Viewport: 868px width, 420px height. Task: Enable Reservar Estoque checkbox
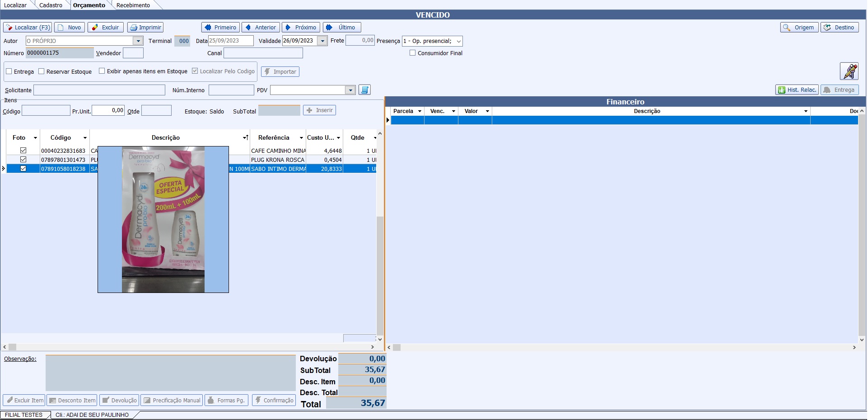point(42,71)
